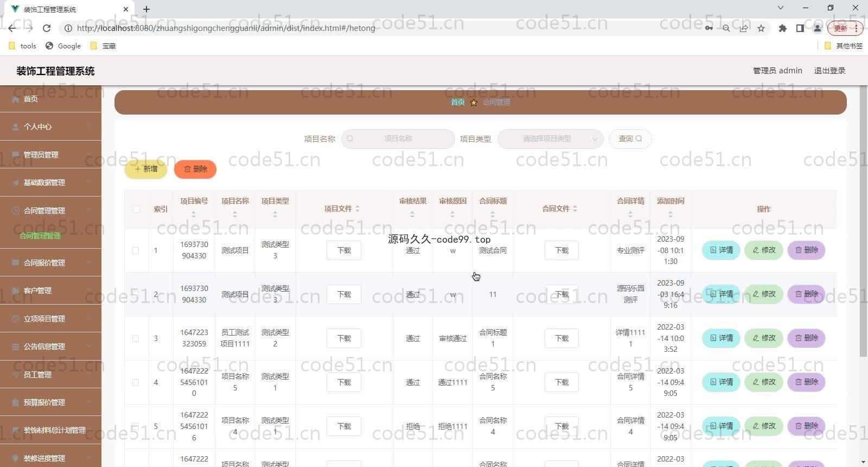Click the icon beside 立项项目管理 in sidebar

point(15,319)
